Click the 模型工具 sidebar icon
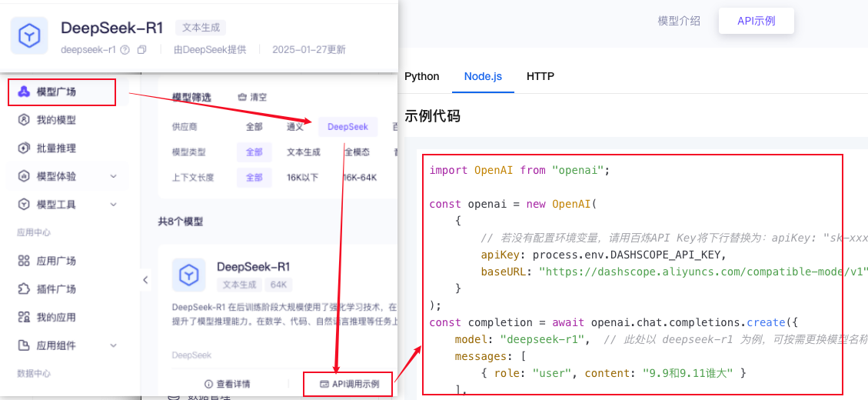The image size is (868, 400). (x=23, y=205)
